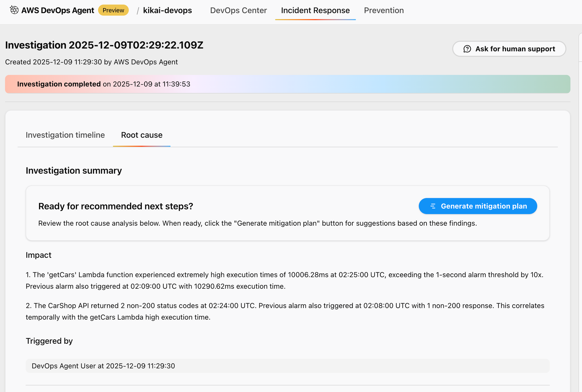582x392 pixels.
Task: Click the yellow Preview badge
Action: pyautogui.click(x=113, y=10)
